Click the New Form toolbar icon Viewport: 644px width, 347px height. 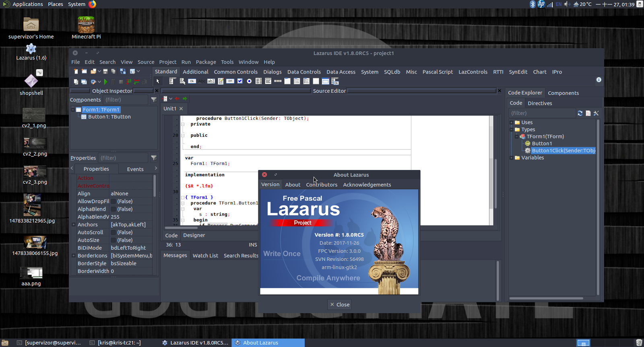[x=84, y=71]
